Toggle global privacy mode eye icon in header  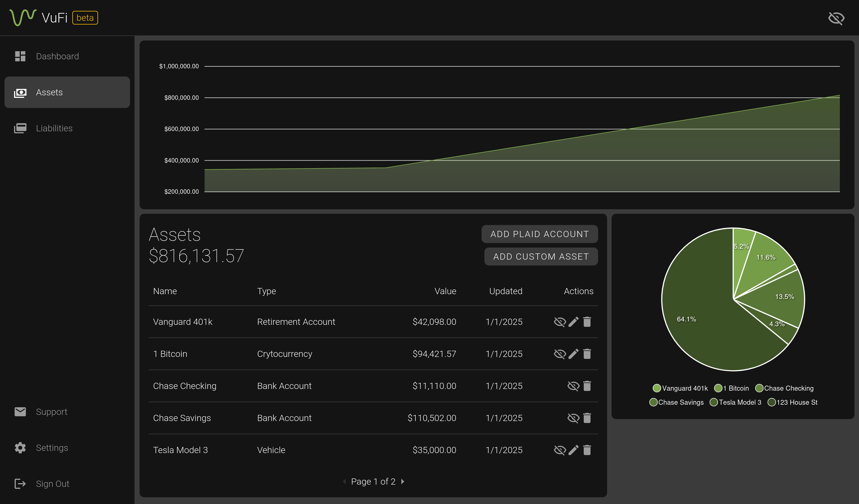click(836, 18)
